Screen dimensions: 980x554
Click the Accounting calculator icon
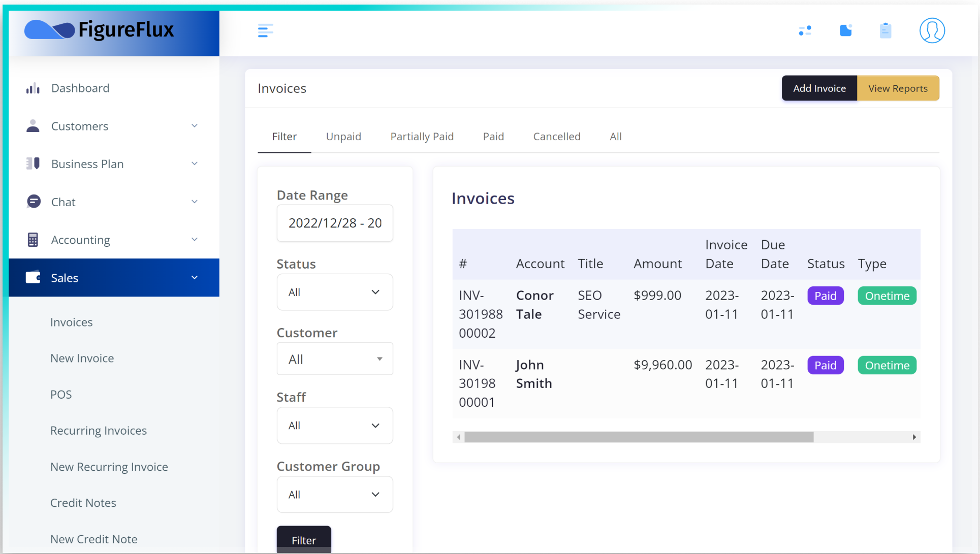click(x=33, y=240)
